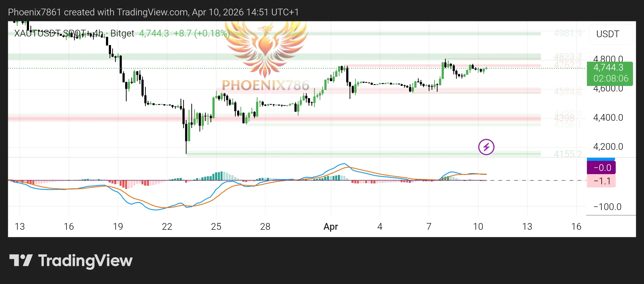Click the pink -1.1 histogram value label
The image size is (644, 284).
602,181
